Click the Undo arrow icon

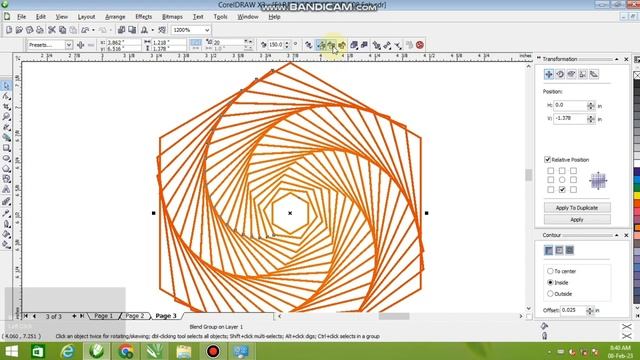click(x=85, y=30)
